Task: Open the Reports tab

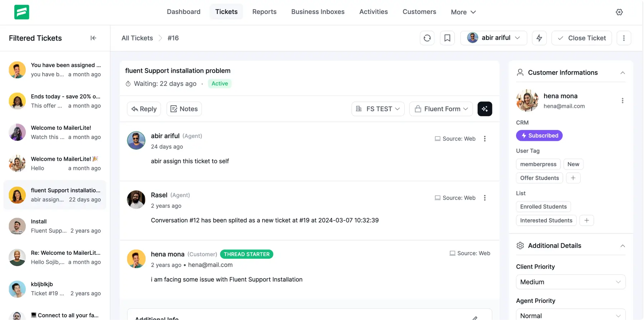Action: pos(264,12)
